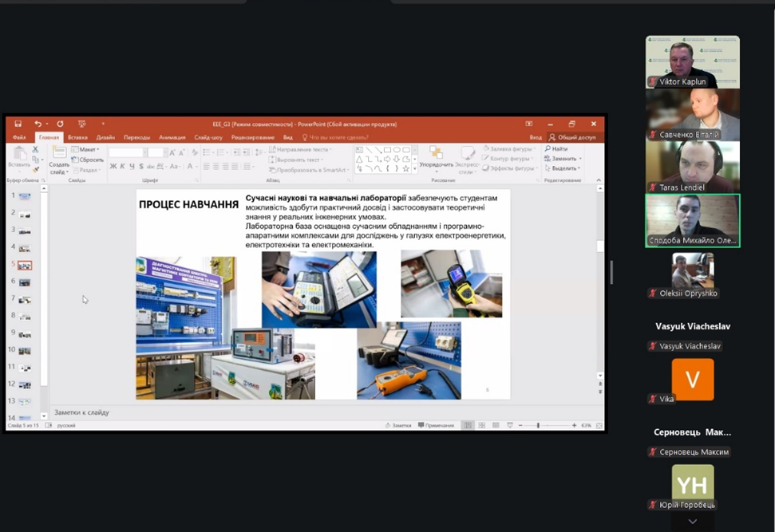Start slideshow from the status bar icon
This screenshot has width=775, height=532.
pyautogui.click(x=509, y=425)
